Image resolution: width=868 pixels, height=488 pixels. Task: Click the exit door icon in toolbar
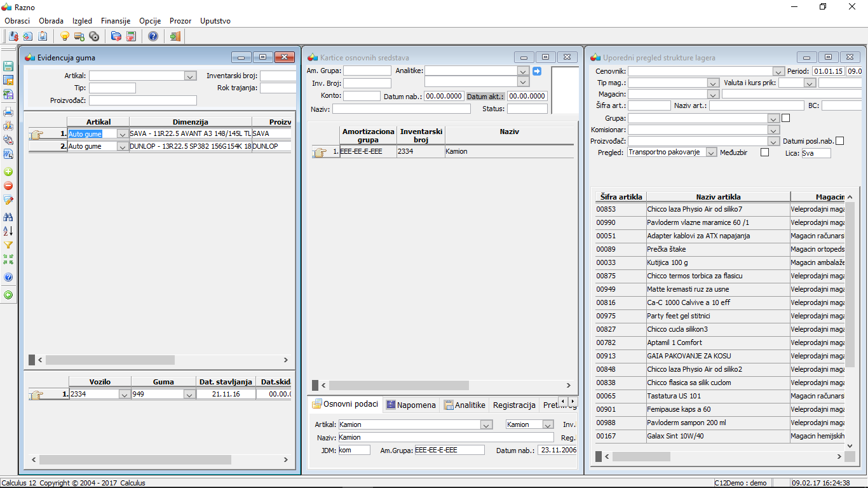175,36
